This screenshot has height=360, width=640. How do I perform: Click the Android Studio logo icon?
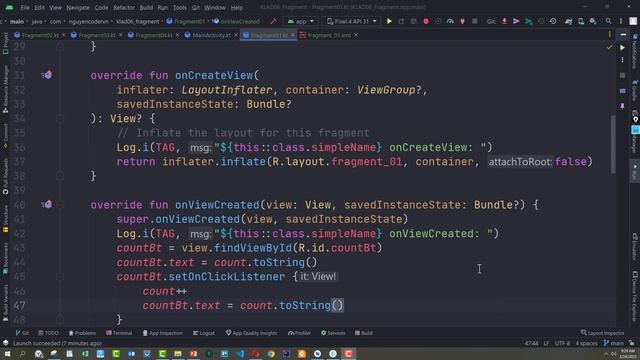click(x=9, y=7)
